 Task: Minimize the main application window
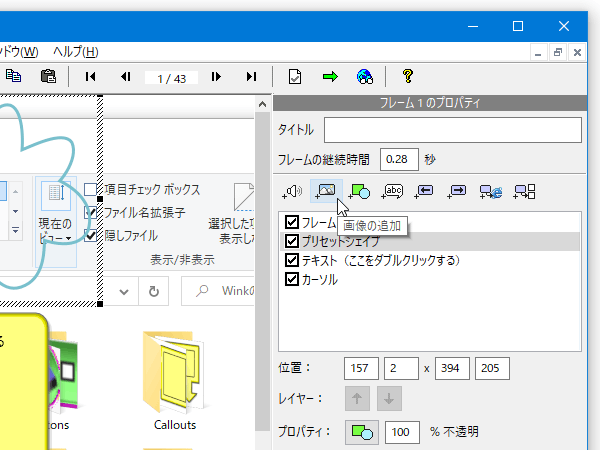click(x=473, y=26)
